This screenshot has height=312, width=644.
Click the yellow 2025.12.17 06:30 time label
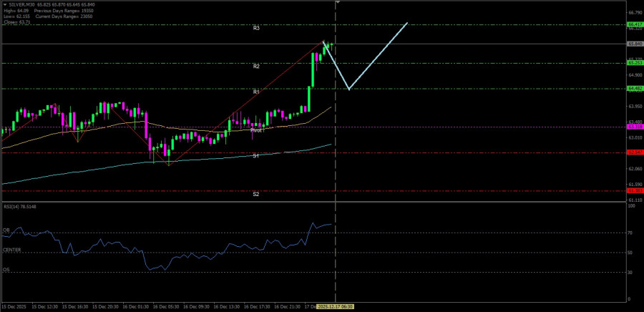click(x=336, y=307)
